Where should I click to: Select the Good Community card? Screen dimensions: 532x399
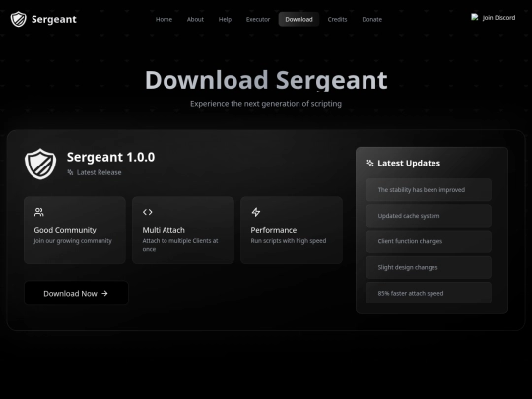tap(75, 230)
